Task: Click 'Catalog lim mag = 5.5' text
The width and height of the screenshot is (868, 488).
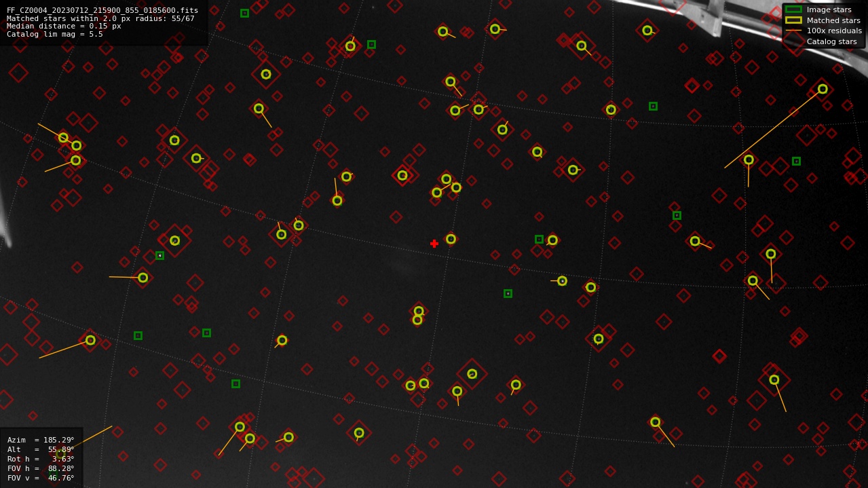Action: (55, 34)
